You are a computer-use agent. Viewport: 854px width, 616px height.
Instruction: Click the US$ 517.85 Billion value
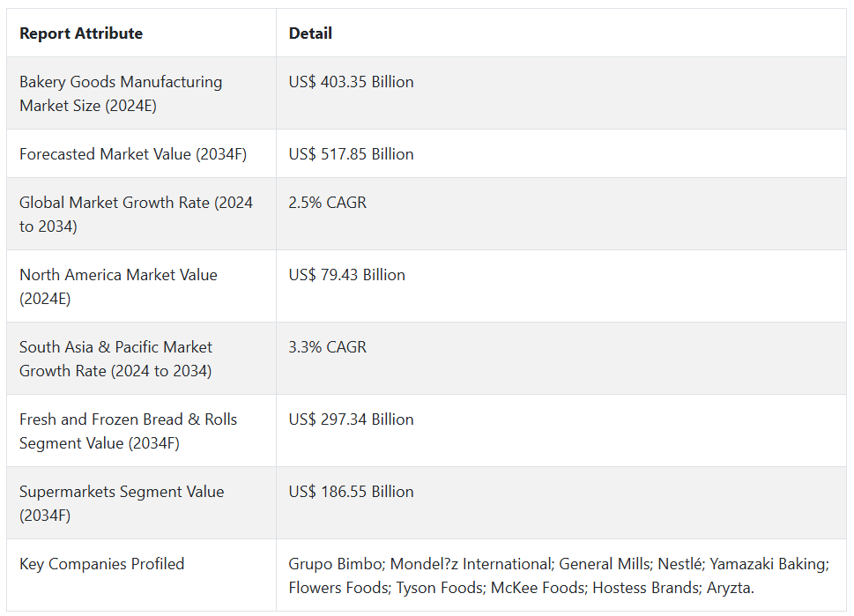[351, 154]
